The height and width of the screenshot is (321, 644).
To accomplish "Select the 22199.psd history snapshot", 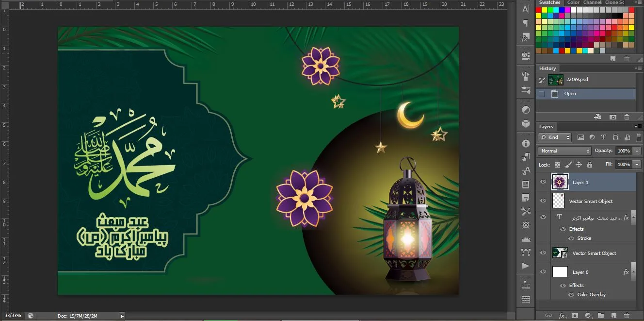I will coord(586,80).
